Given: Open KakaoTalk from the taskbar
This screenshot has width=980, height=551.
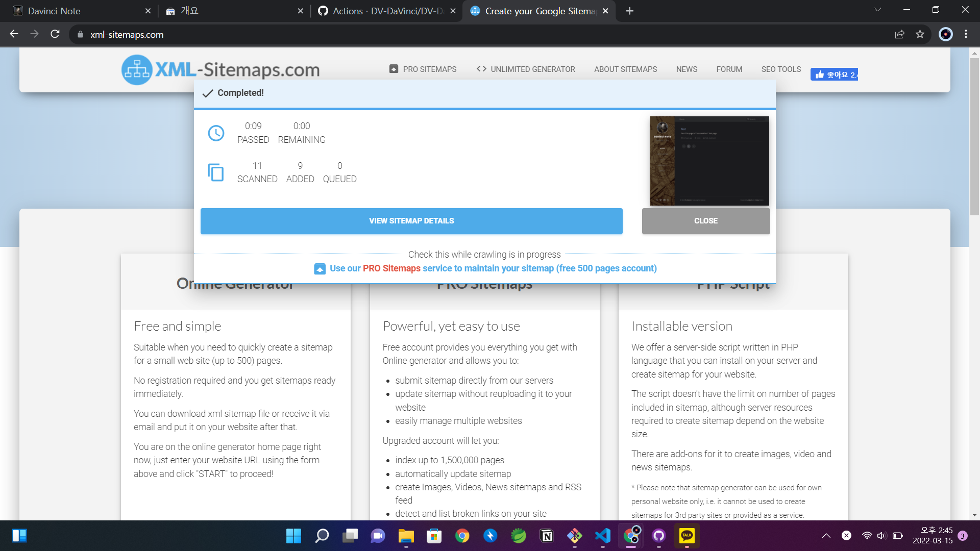Looking at the screenshot, I should [687, 536].
